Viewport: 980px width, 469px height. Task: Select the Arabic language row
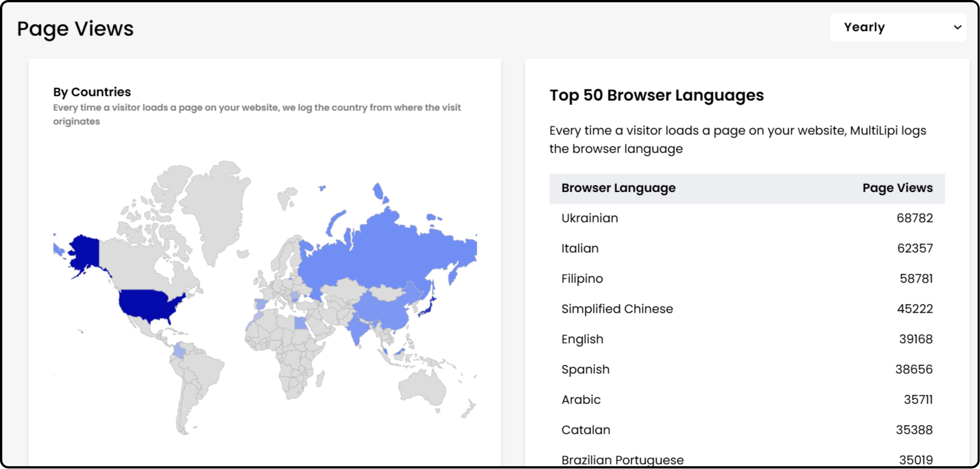pyautogui.click(x=747, y=400)
